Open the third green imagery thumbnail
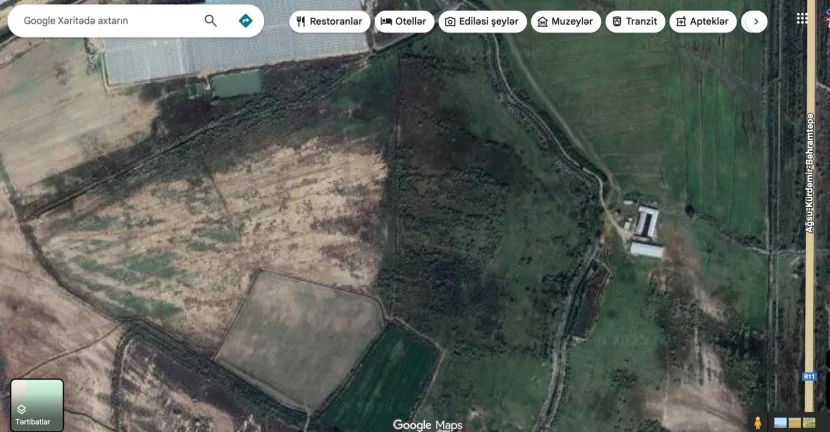Viewport: 830px width, 432px height. coord(810,422)
